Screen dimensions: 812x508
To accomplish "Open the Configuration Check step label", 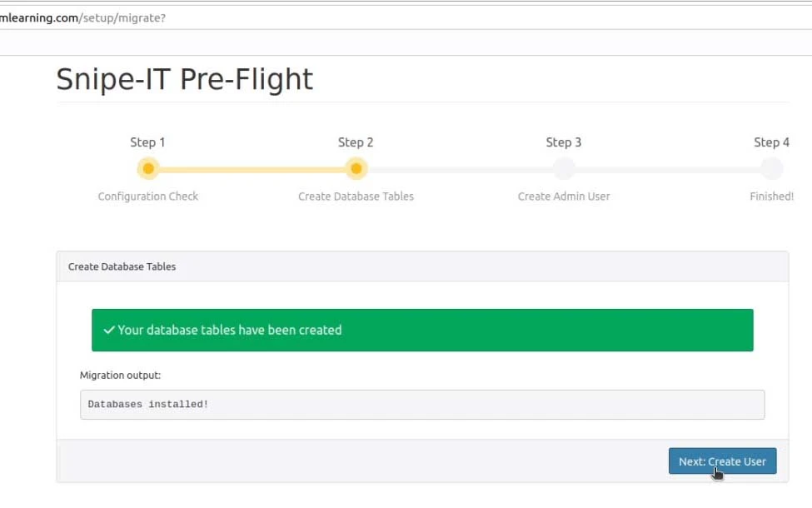I will pyautogui.click(x=148, y=197).
